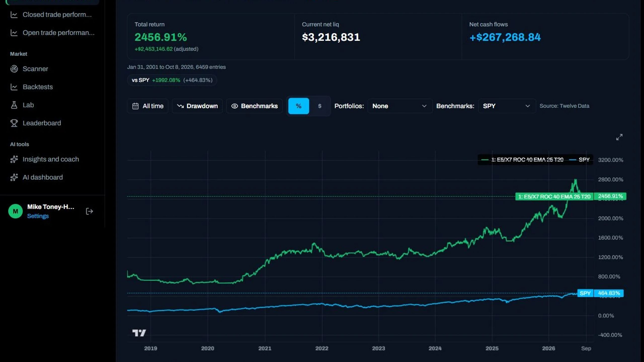This screenshot has width=644, height=362.
Task: Go to Scanner page
Action: coord(35,69)
